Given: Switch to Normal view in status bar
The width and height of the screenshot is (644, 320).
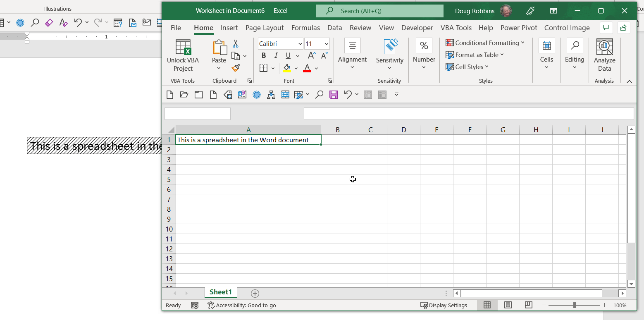Looking at the screenshot, I should [x=487, y=305].
